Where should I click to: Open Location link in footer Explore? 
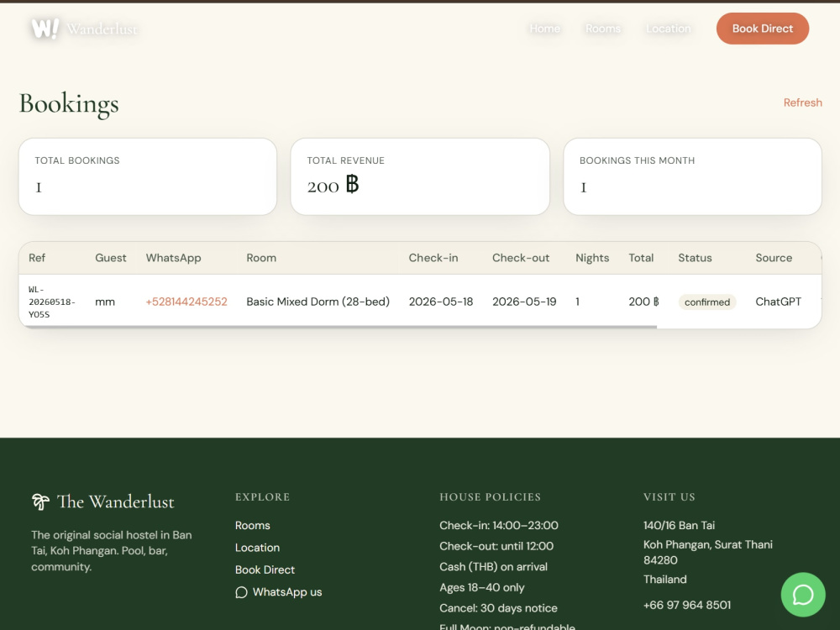(257, 548)
